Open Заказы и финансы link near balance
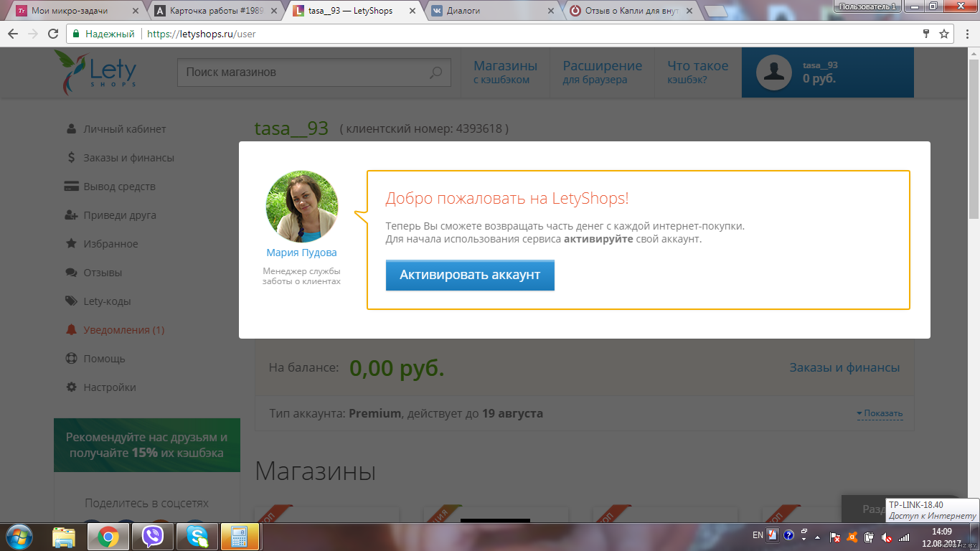 (844, 367)
